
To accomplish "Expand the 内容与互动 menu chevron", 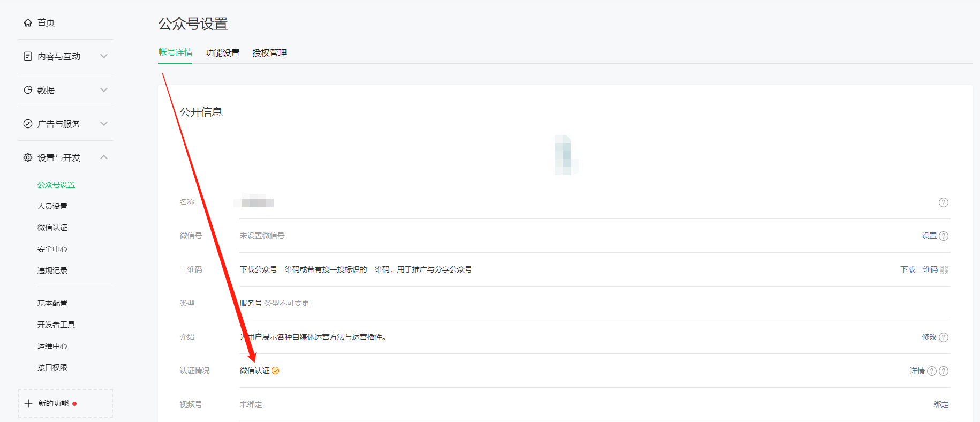I will pos(104,56).
